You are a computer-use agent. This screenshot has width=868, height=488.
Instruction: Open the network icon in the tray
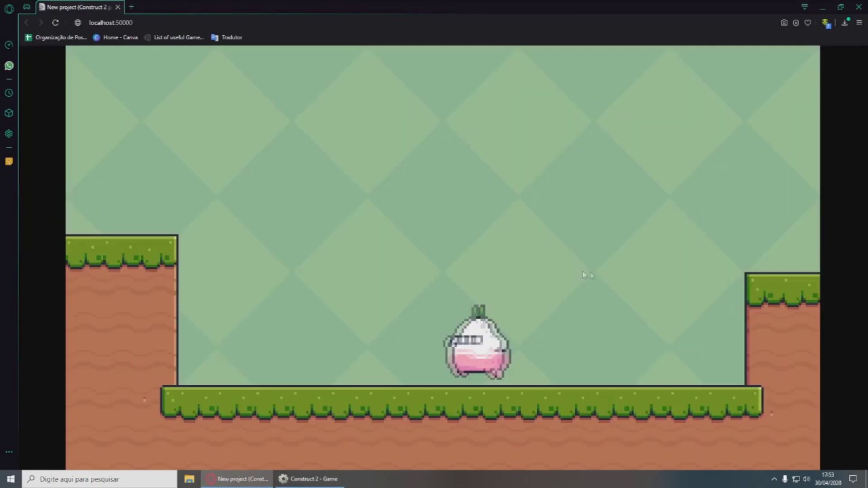795,479
